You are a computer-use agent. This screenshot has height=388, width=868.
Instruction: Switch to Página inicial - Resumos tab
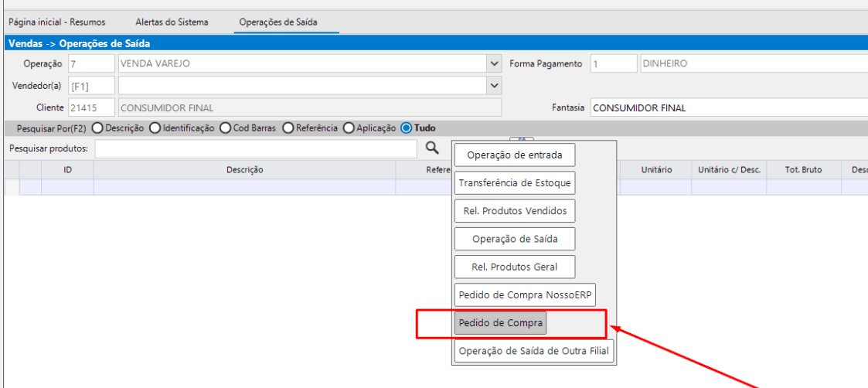click(57, 22)
